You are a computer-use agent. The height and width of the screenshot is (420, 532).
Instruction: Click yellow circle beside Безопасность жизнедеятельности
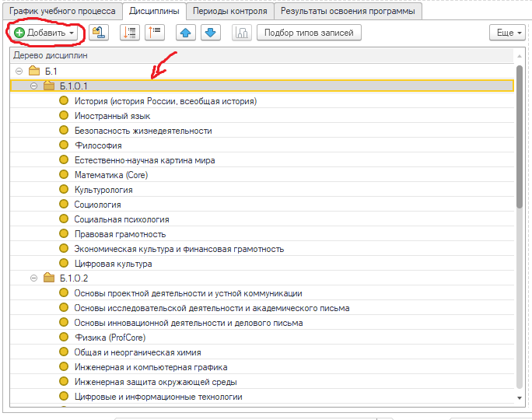point(64,130)
